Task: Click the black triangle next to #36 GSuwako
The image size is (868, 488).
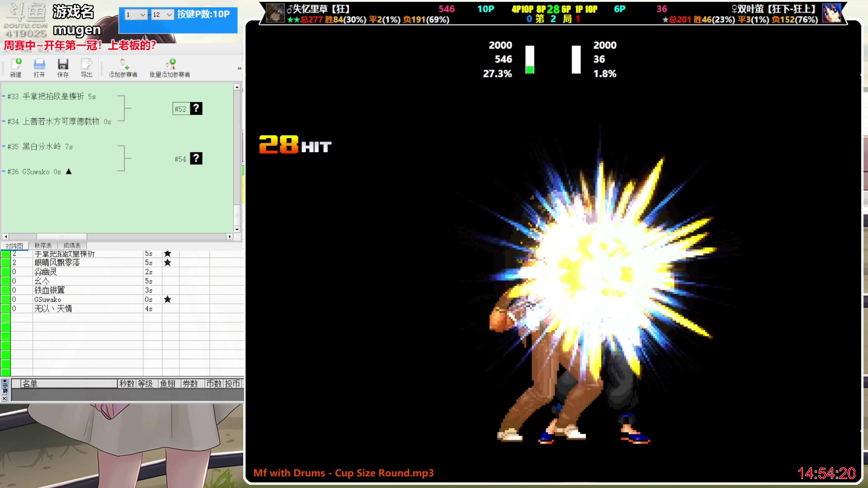Action: pyautogui.click(x=69, y=172)
